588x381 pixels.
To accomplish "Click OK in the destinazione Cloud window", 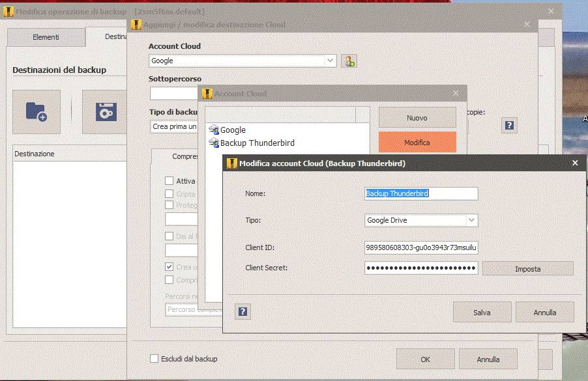I will [x=425, y=360].
